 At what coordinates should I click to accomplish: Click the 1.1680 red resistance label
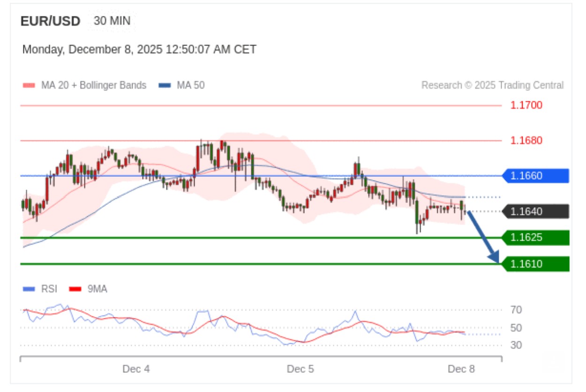[x=526, y=140]
